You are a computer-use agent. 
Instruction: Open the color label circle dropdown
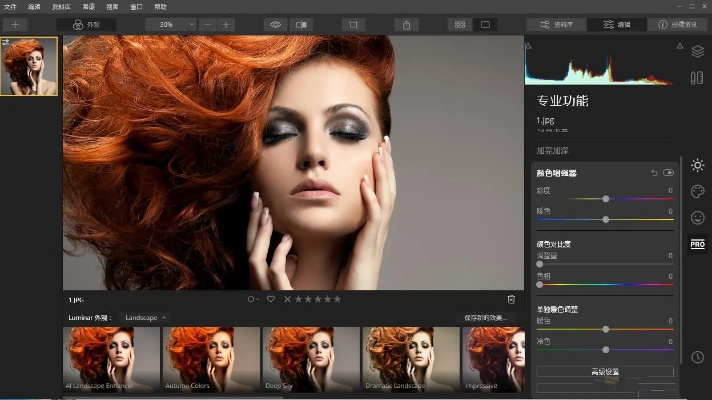[253, 299]
